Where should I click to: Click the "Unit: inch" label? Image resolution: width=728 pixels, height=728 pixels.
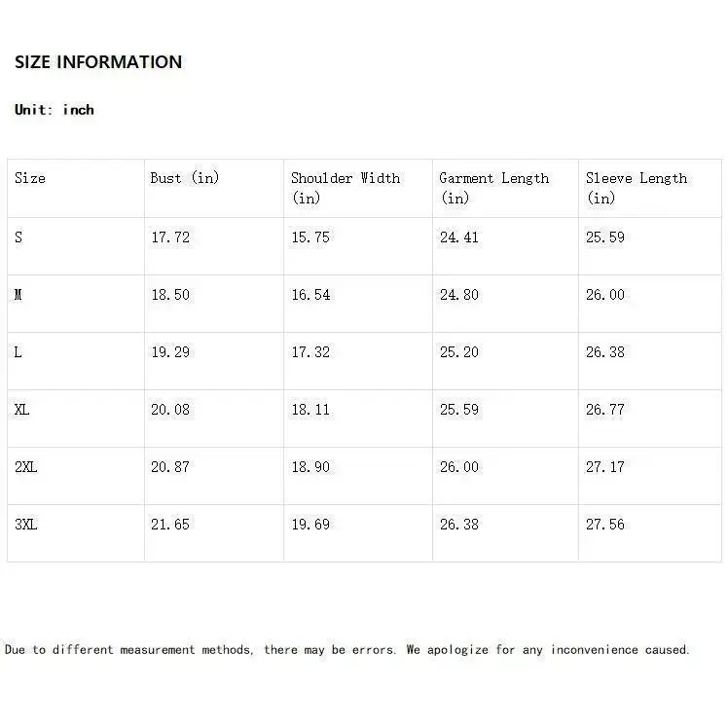(55, 110)
